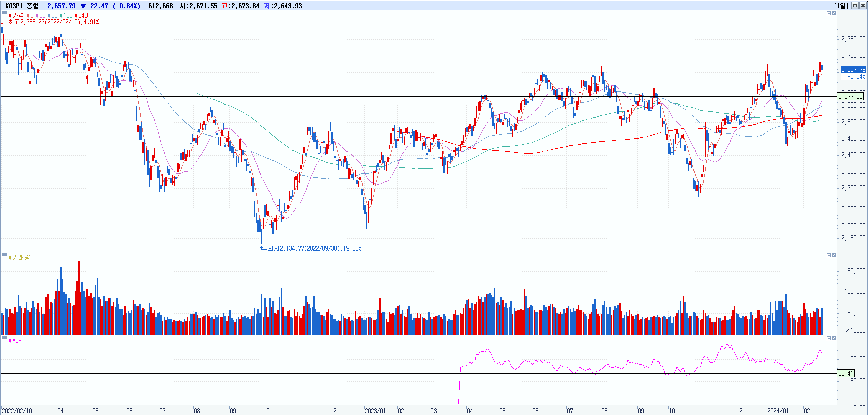Click the 최고 2,788.27 high annotation
The height and width of the screenshot is (415, 868).
coord(53,22)
